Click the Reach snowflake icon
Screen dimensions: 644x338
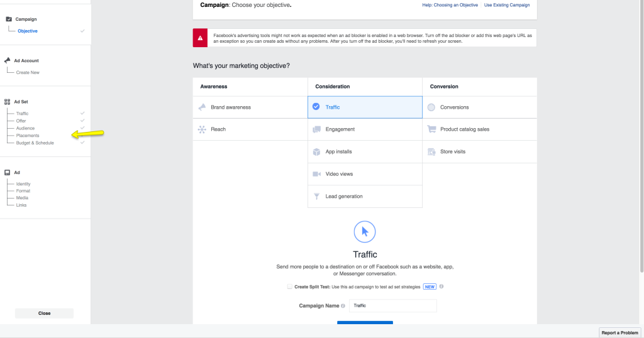point(202,129)
